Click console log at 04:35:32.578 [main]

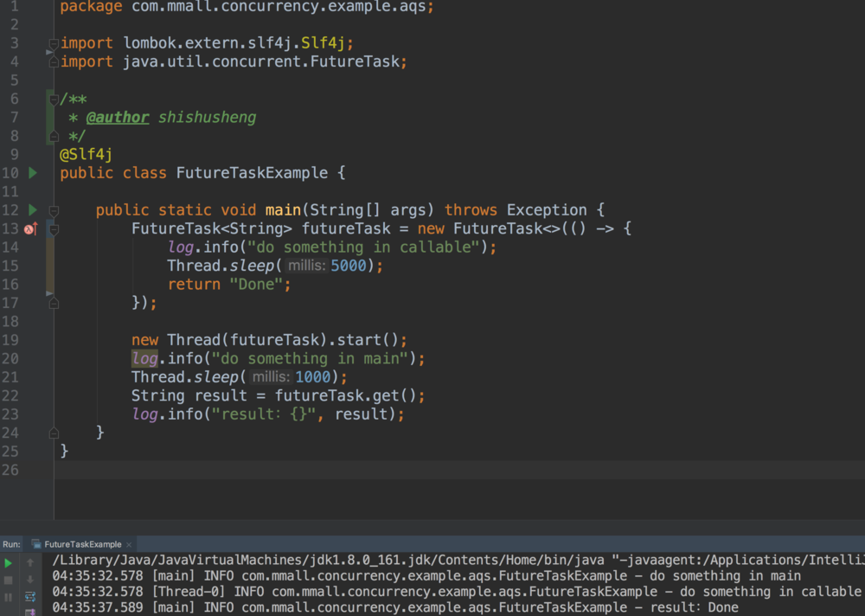coord(426,576)
